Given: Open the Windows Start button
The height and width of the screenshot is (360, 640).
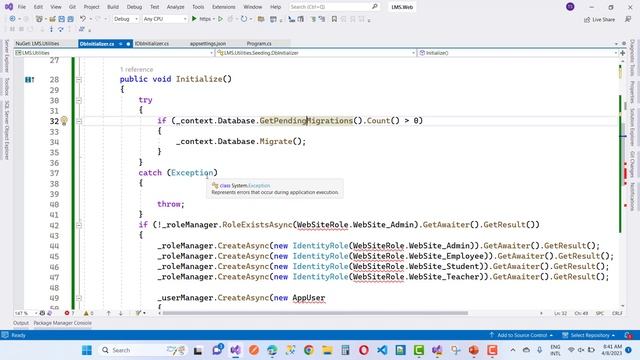Looking at the screenshot, I should click(x=87, y=350).
